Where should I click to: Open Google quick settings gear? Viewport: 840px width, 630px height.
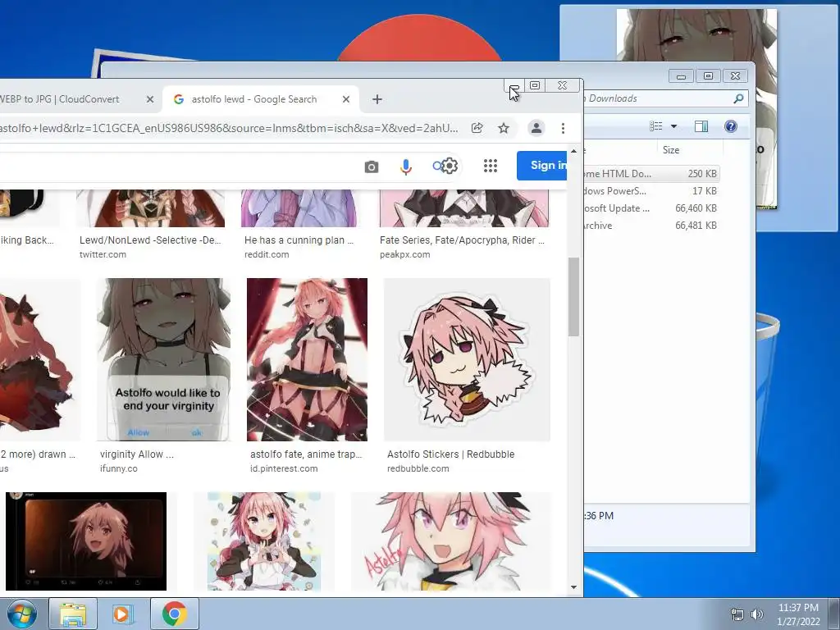coord(449,166)
